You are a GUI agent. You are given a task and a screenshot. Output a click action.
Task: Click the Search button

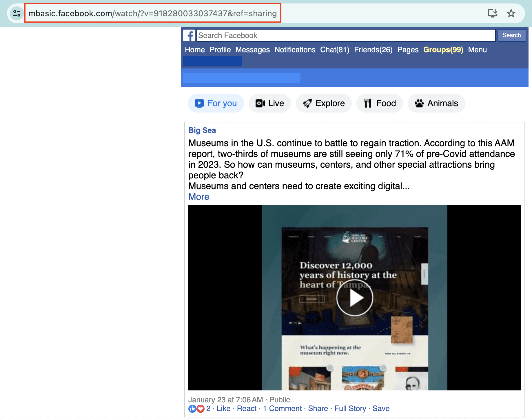pyautogui.click(x=511, y=35)
